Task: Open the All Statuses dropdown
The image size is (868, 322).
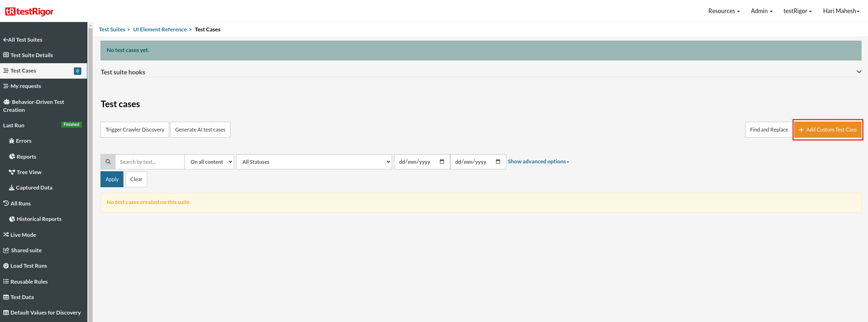Action: [314, 162]
